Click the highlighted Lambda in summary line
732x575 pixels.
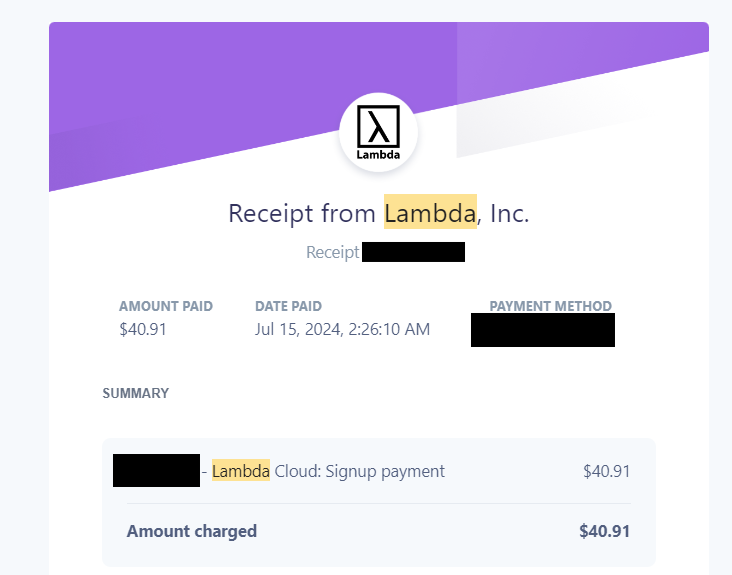pos(240,471)
